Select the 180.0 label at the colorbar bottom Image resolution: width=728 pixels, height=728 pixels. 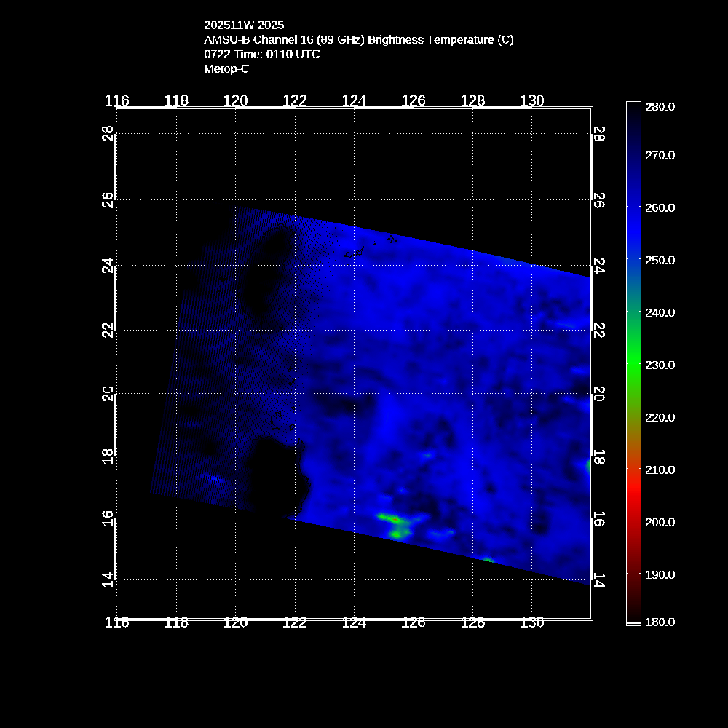660,622
